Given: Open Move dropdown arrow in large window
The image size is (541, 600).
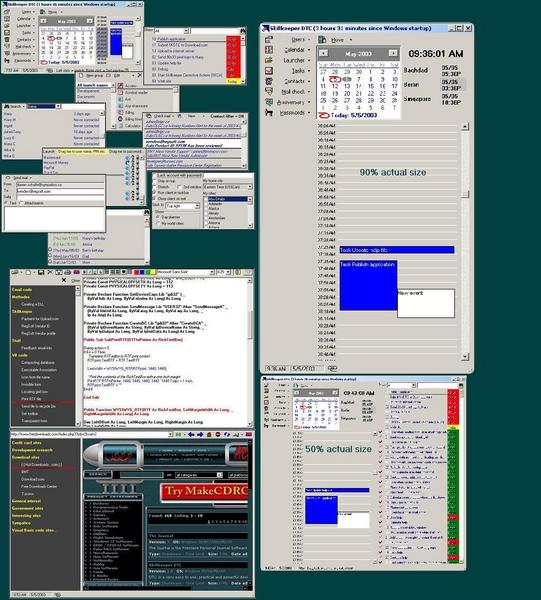Looking at the screenshot, I should pos(350,40).
